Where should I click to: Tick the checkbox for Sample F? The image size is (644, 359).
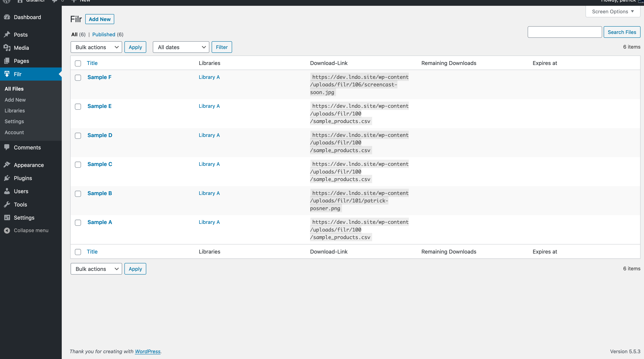coord(78,78)
